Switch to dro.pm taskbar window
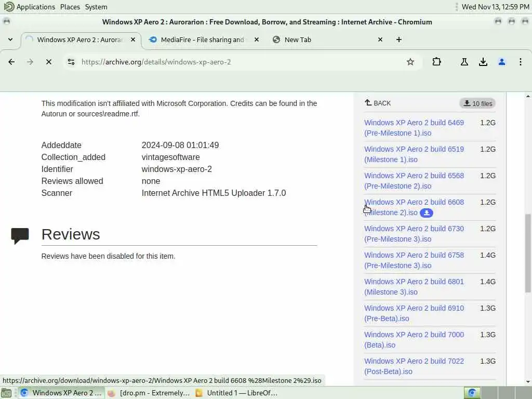Viewport: 532px width, 399px height. point(149,393)
